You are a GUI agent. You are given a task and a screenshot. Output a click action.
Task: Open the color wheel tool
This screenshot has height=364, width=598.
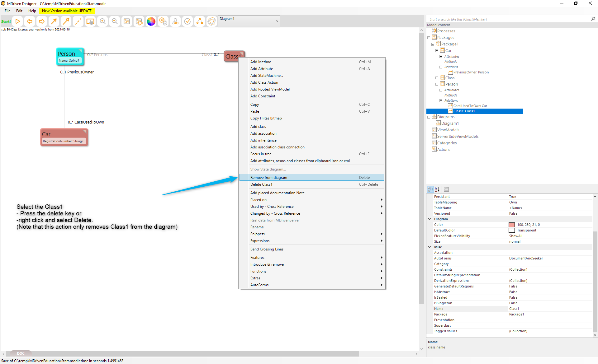(x=151, y=21)
